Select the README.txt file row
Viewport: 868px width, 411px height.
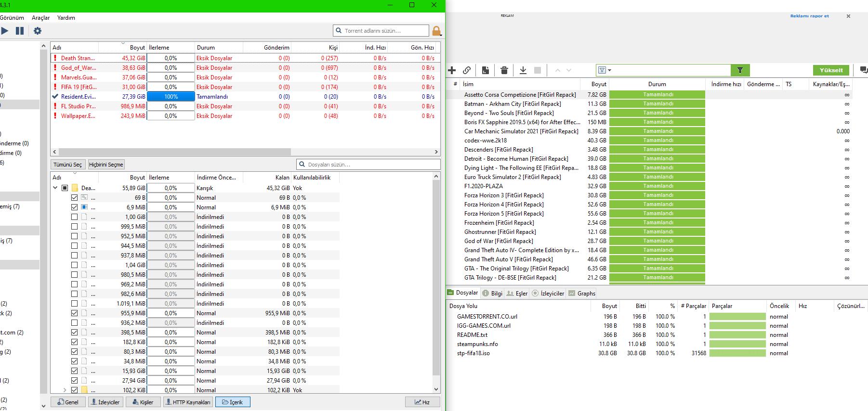click(x=657, y=335)
